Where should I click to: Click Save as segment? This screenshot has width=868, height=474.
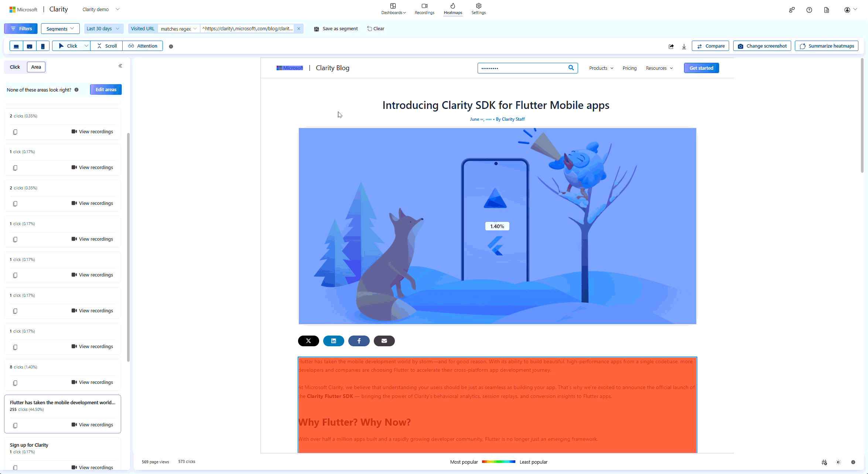336,29
